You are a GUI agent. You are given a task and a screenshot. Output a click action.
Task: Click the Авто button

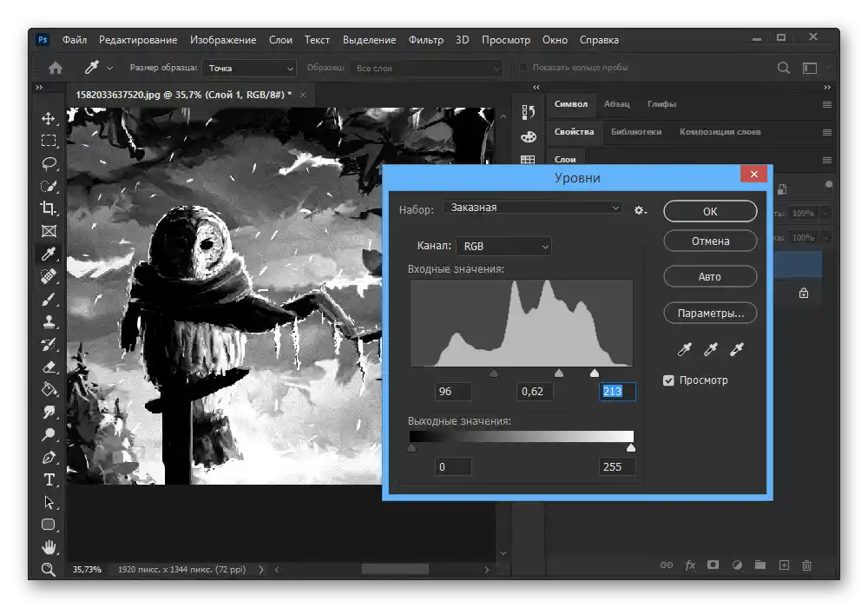point(710,276)
